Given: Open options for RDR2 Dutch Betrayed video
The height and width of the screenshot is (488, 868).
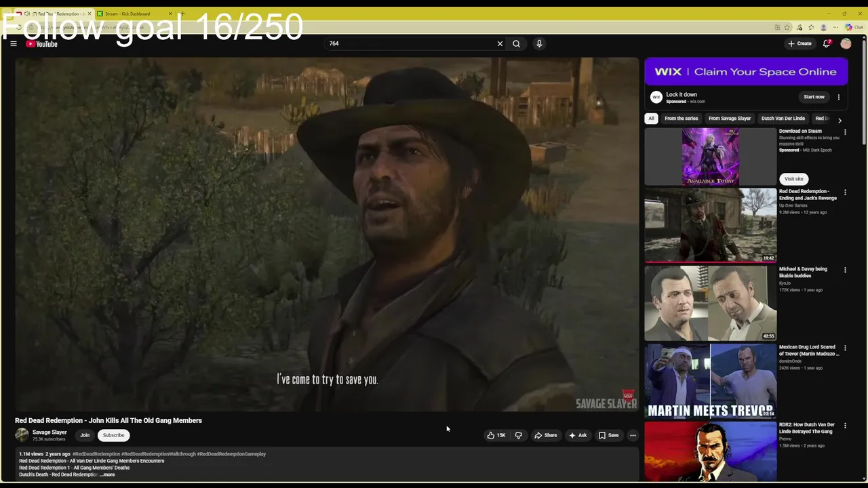Looking at the screenshot, I should click(845, 426).
